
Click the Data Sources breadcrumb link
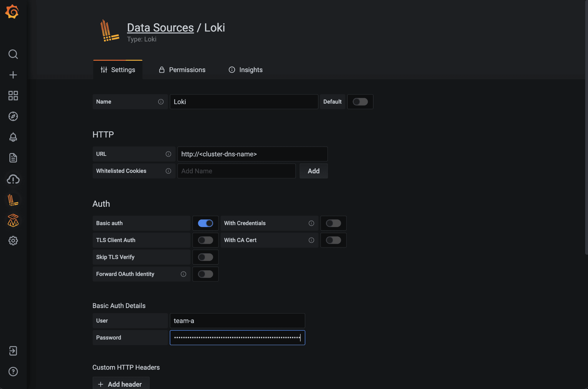point(160,28)
